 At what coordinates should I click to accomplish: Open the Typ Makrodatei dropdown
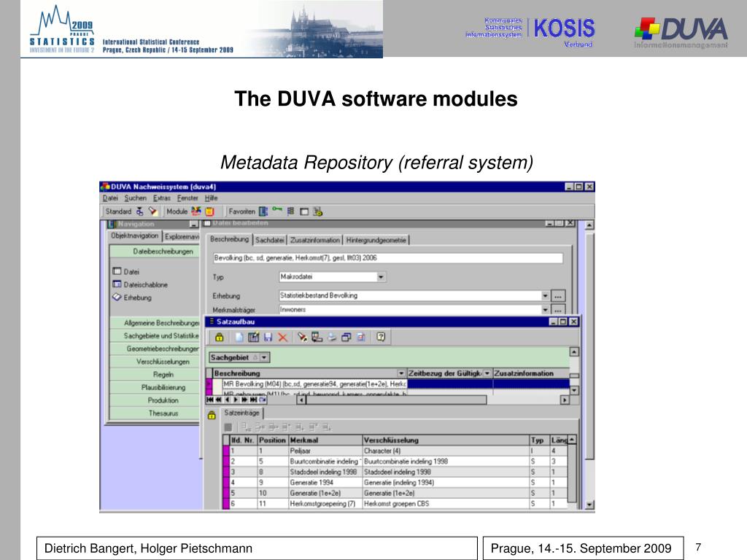[x=381, y=276]
